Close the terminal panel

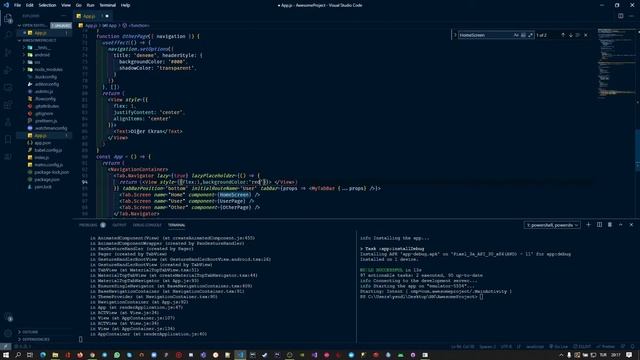[631, 225]
